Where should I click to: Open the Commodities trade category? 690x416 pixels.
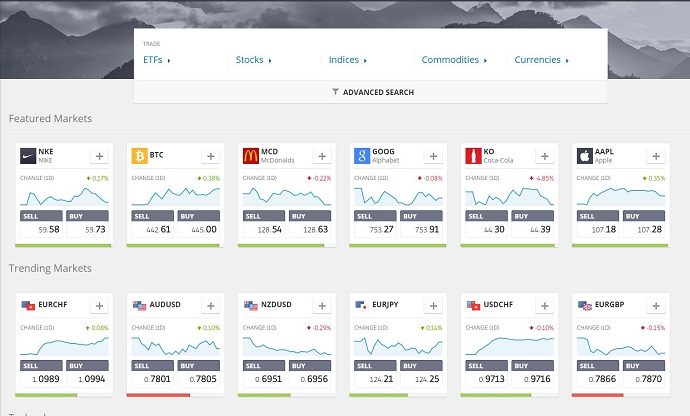click(454, 60)
